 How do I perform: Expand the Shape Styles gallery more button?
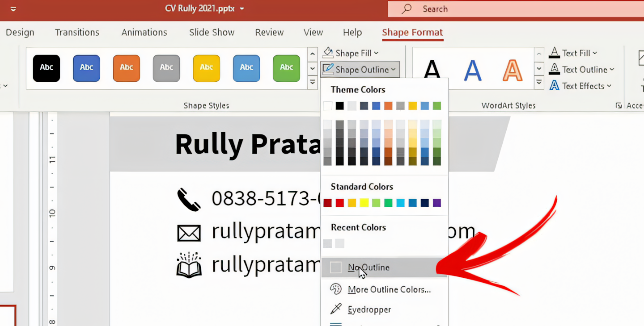(313, 82)
